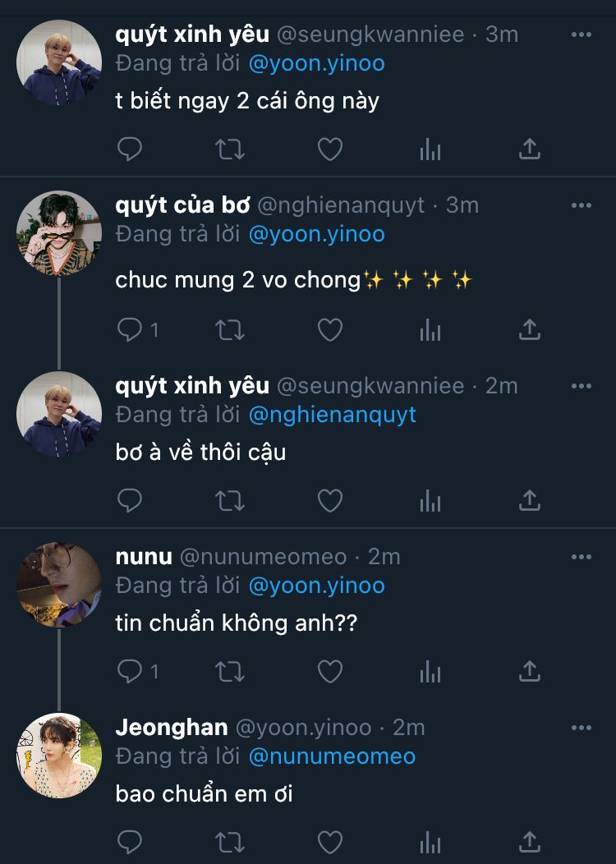This screenshot has width=616, height=864.
Task: Like the 'chuc mung 2 vo chong' tweet
Action: [x=330, y=330]
